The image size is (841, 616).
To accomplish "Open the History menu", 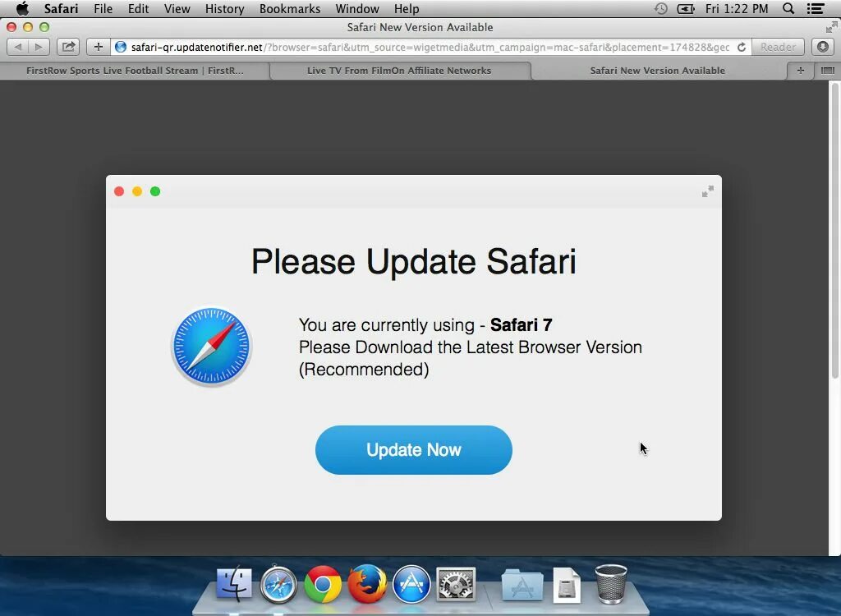I will click(225, 8).
